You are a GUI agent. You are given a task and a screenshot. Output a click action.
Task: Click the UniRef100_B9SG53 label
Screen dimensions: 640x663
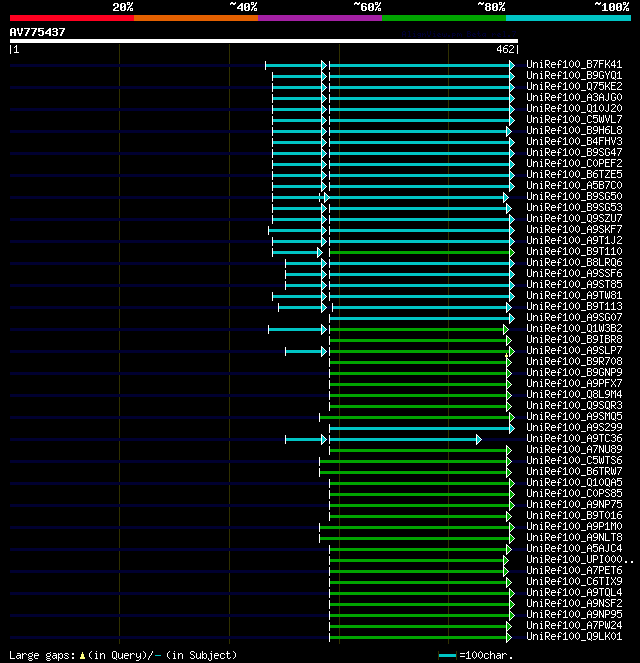click(x=574, y=207)
